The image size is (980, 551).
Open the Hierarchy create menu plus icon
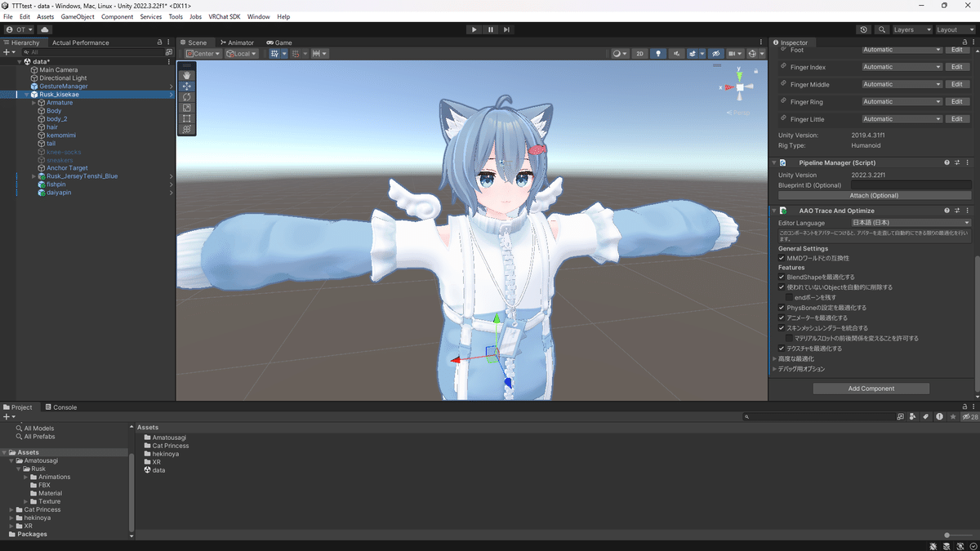pos(7,51)
